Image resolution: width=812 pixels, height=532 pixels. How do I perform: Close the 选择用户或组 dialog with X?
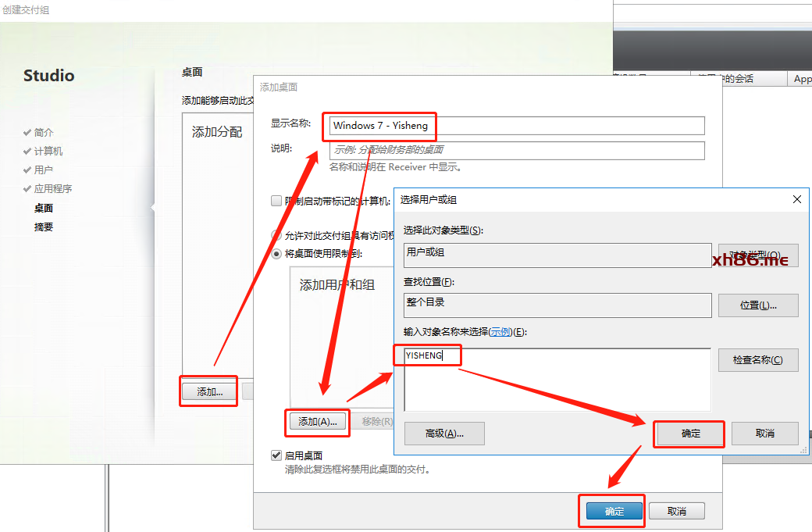click(x=797, y=199)
